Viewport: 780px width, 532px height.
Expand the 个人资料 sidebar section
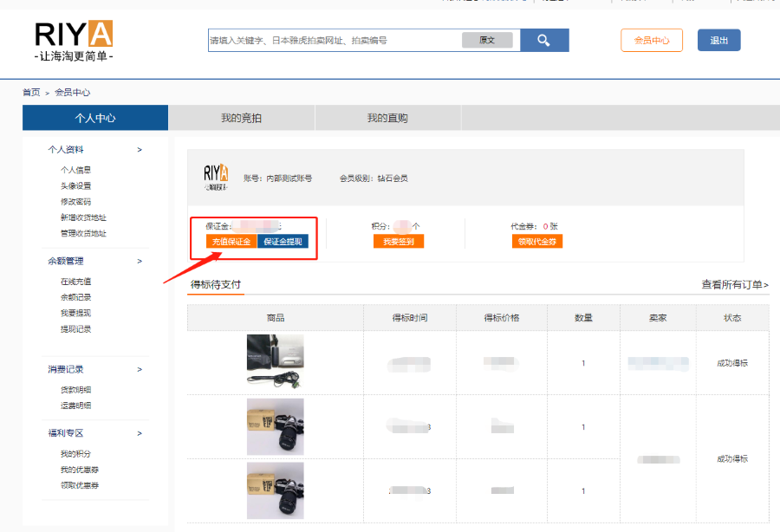point(140,150)
